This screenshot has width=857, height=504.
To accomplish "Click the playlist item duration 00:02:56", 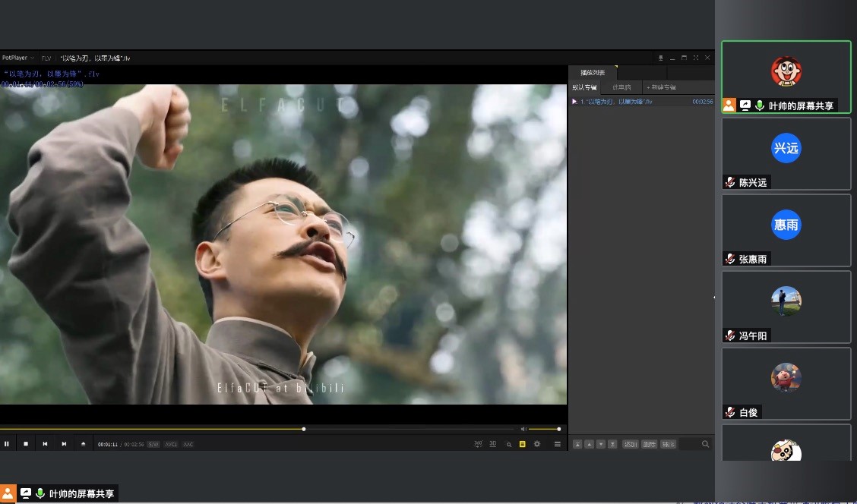I will tap(702, 102).
